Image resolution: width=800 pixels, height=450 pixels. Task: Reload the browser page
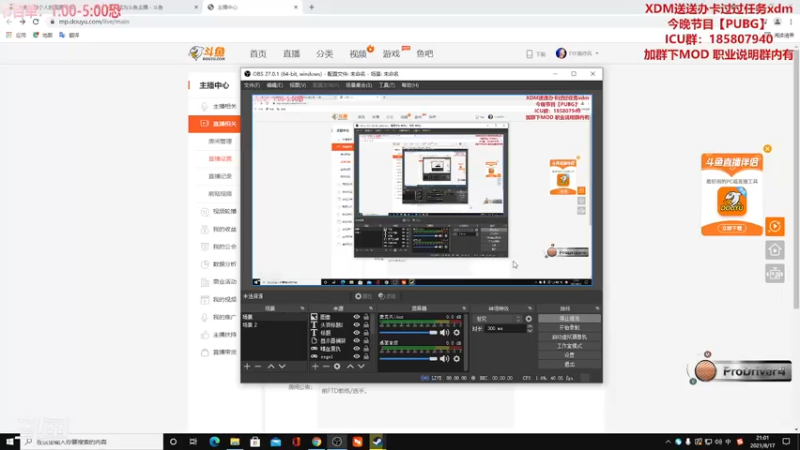[36, 22]
